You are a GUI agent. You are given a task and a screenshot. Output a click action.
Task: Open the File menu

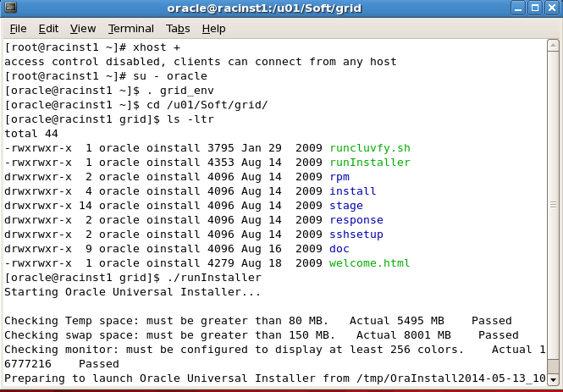[x=18, y=29]
